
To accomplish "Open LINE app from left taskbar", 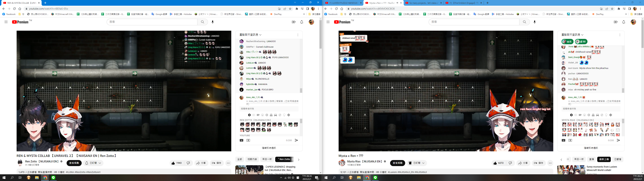I will (53, 178).
